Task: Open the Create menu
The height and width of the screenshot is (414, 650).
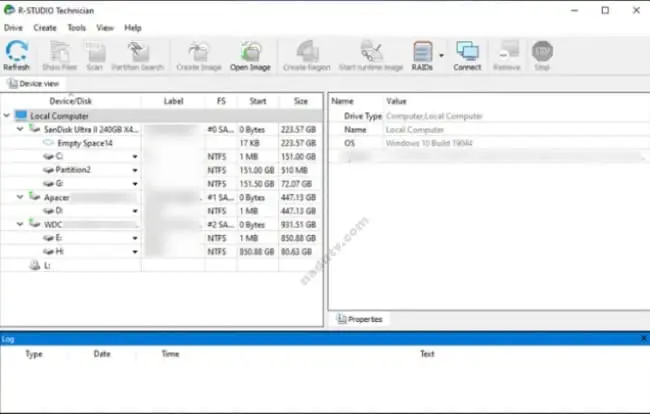Action: point(45,28)
